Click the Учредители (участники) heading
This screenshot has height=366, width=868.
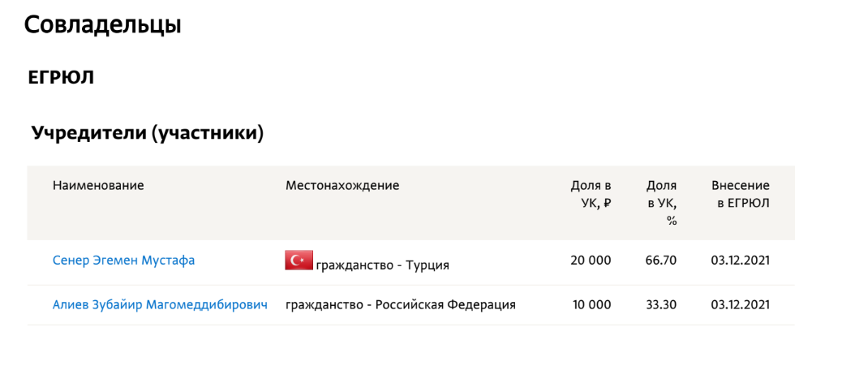pos(148,133)
